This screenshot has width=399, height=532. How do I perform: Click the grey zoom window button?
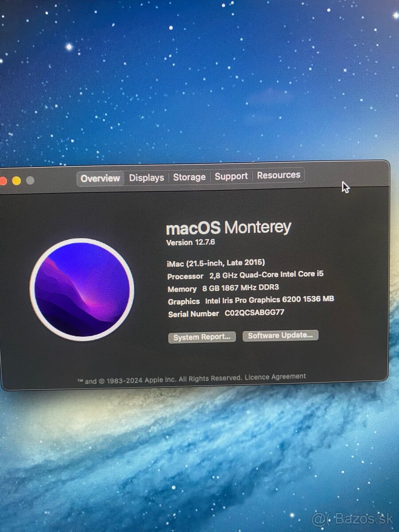[30, 180]
